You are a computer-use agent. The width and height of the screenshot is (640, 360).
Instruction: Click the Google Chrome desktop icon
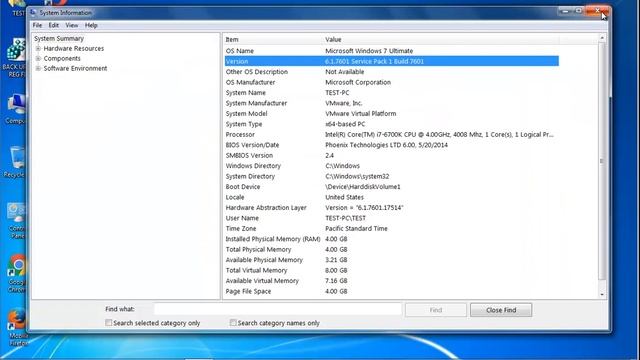[x=18, y=273]
